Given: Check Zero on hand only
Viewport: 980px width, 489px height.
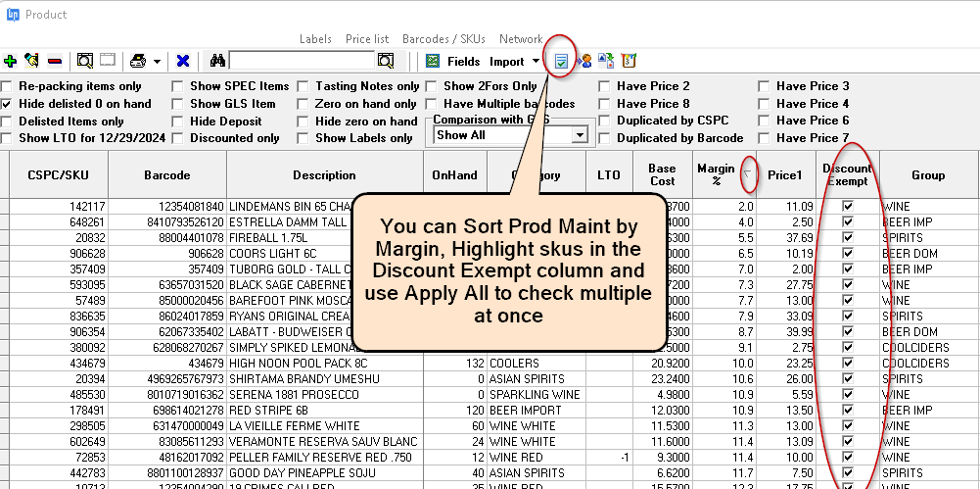Looking at the screenshot, I should pos(303,104).
